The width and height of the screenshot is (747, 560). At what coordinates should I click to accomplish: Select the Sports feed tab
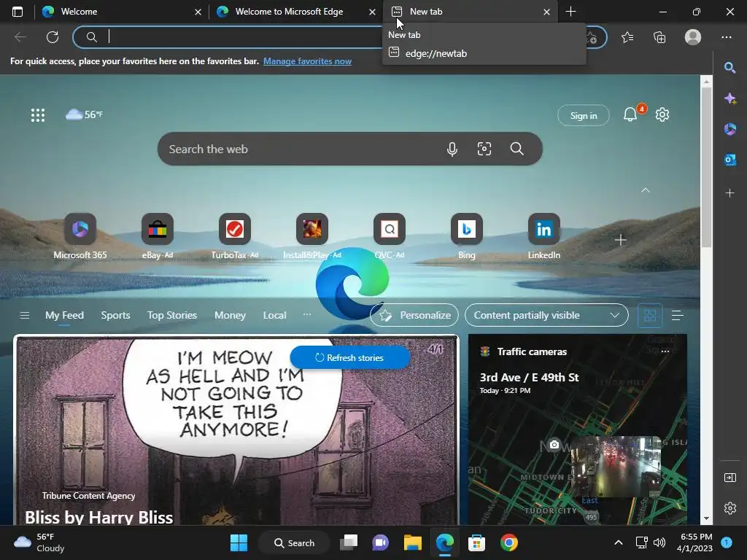pyautogui.click(x=115, y=315)
